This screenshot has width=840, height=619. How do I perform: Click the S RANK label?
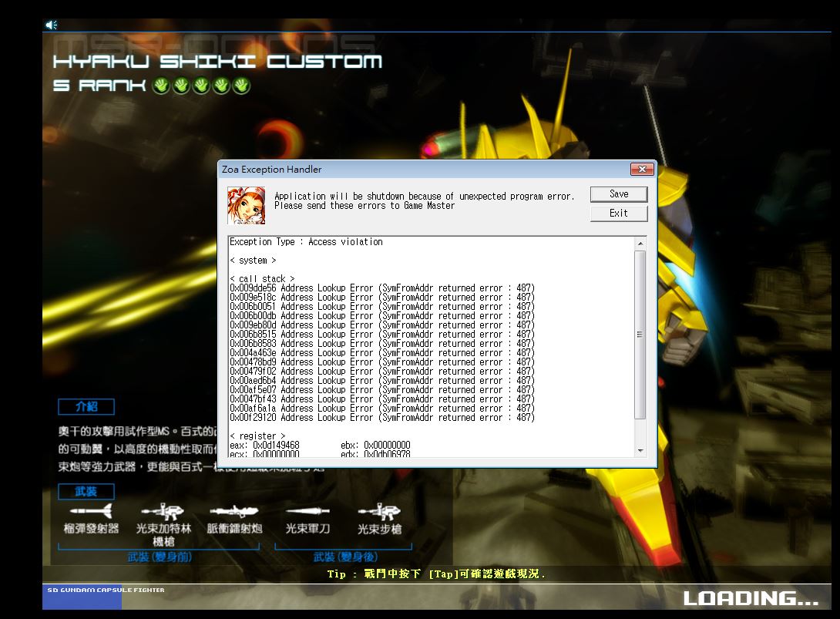tap(99, 86)
